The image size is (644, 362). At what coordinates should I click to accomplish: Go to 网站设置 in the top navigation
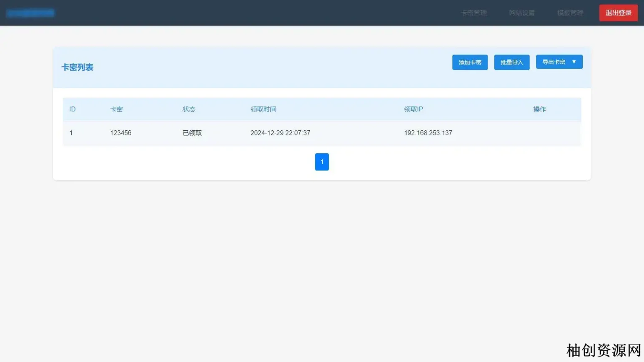[x=522, y=13]
